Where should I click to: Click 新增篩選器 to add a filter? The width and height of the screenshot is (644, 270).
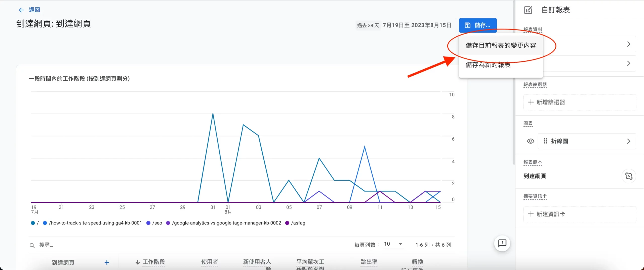[x=580, y=102]
